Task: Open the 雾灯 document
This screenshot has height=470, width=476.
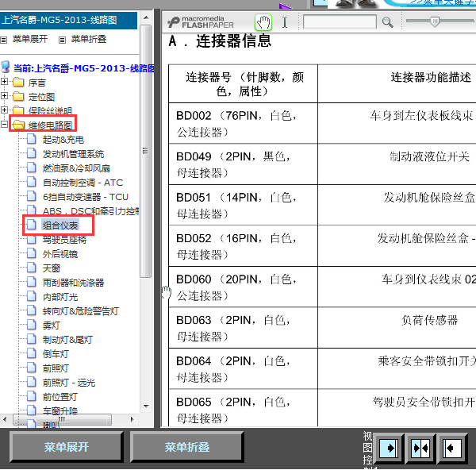Action: pyautogui.click(x=52, y=326)
